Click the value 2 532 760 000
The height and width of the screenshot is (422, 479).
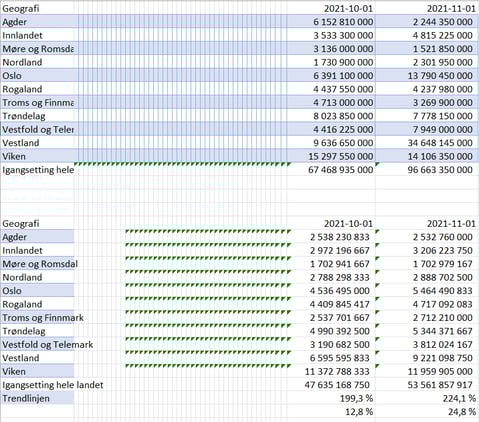pos(443,237)
